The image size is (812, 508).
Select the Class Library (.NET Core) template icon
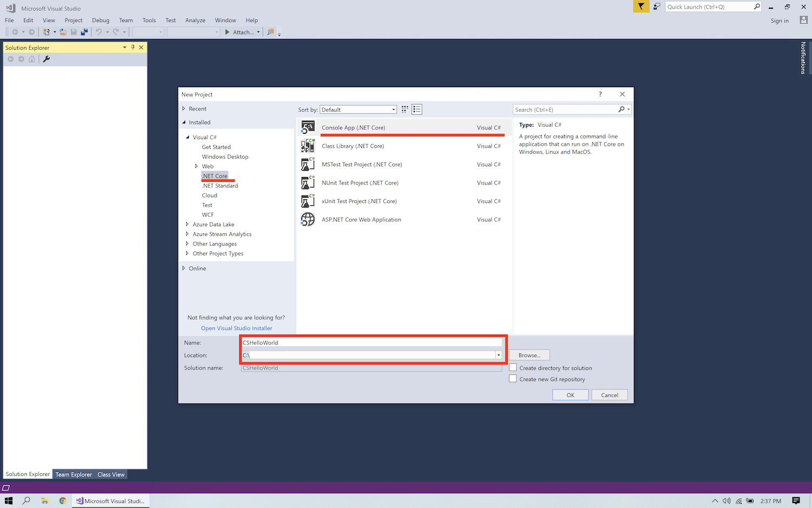308,146
